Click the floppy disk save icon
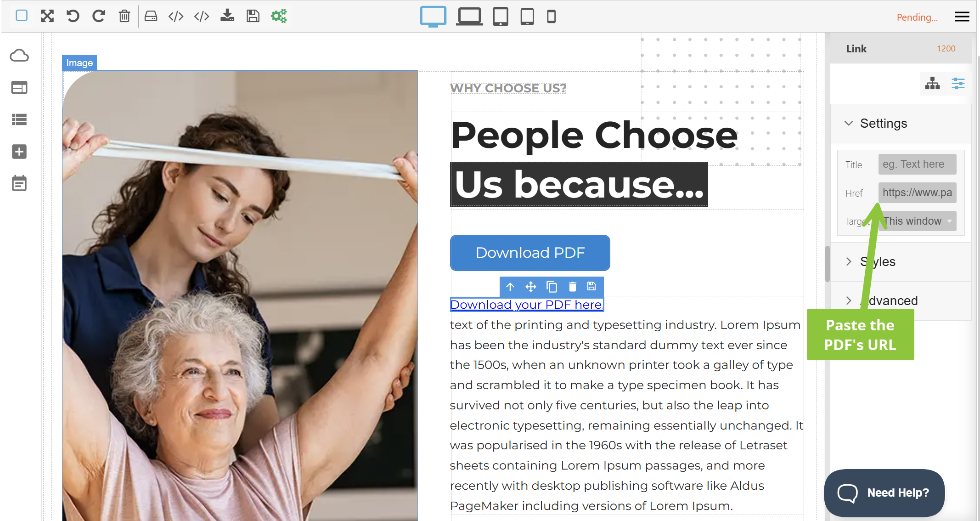The width and height of the screenshot is (980, 521). 253,16
